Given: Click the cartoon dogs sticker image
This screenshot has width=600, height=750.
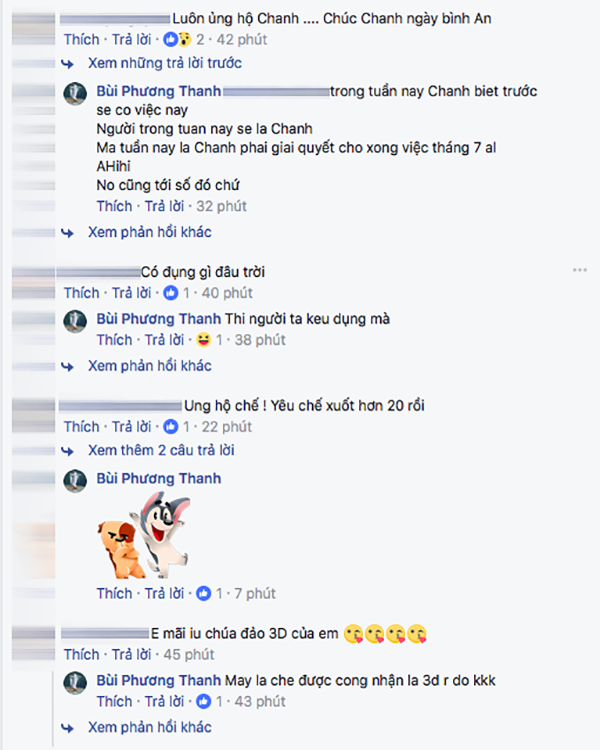Looking at the screenshot, I should tap(144, 536).
